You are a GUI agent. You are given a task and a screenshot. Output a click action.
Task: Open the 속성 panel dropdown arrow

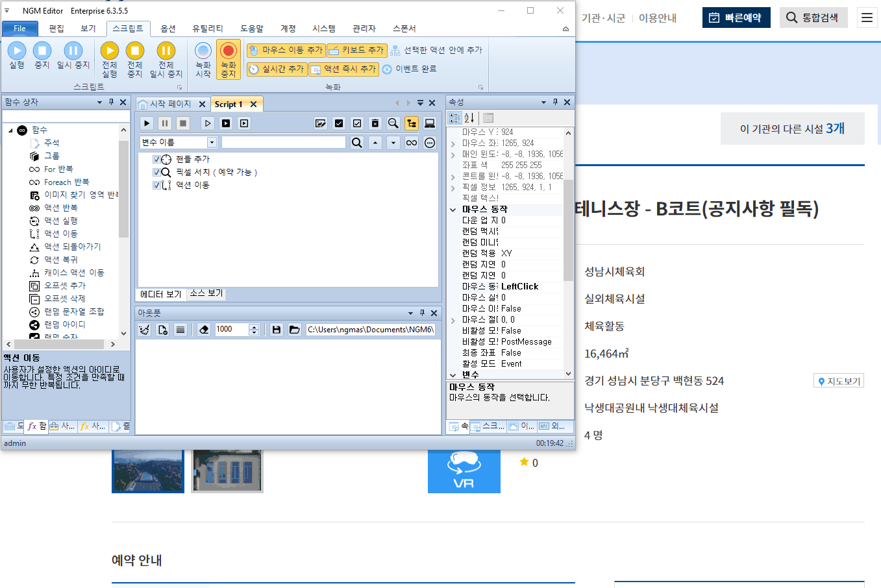point(543,103)
